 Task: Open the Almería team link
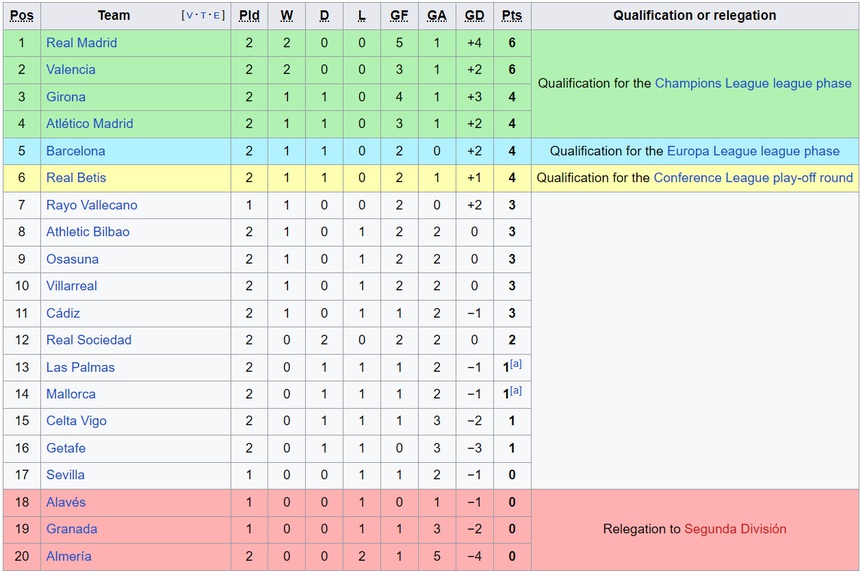68,556
